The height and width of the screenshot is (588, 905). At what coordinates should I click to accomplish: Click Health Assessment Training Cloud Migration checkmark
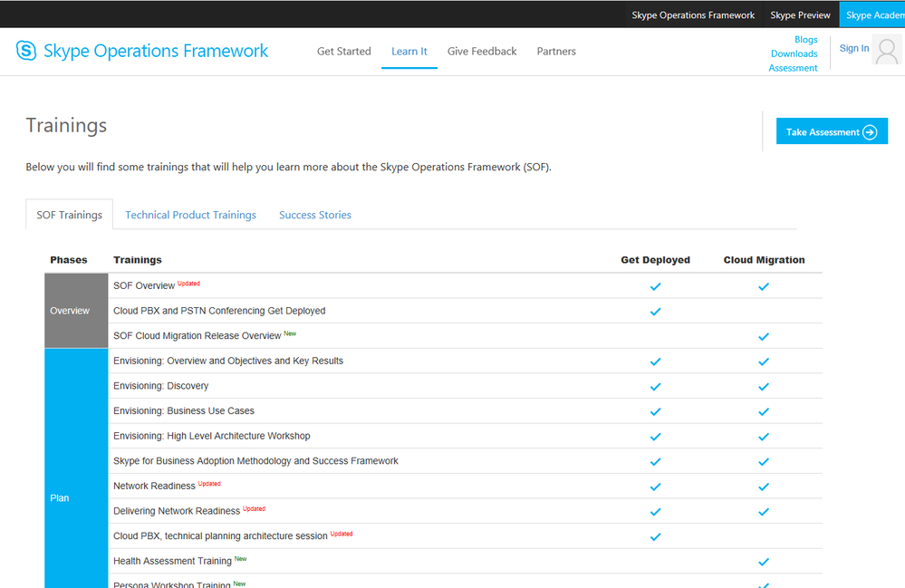764,562
